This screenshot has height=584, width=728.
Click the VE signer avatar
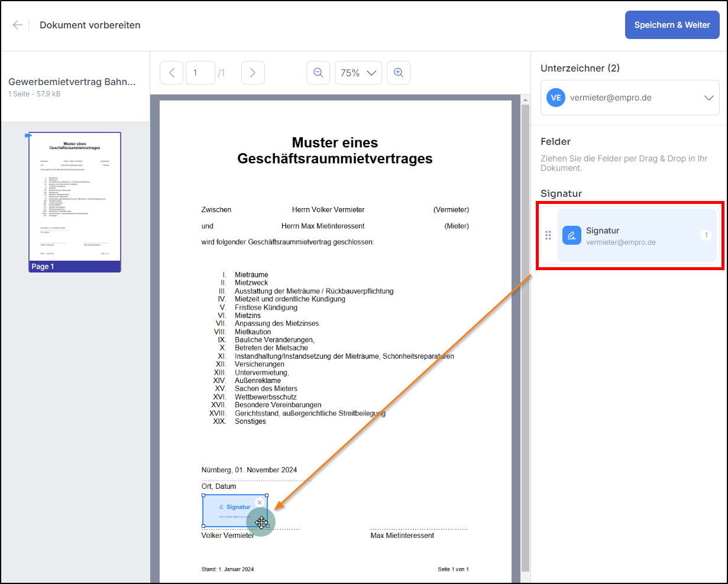[556, 98]
